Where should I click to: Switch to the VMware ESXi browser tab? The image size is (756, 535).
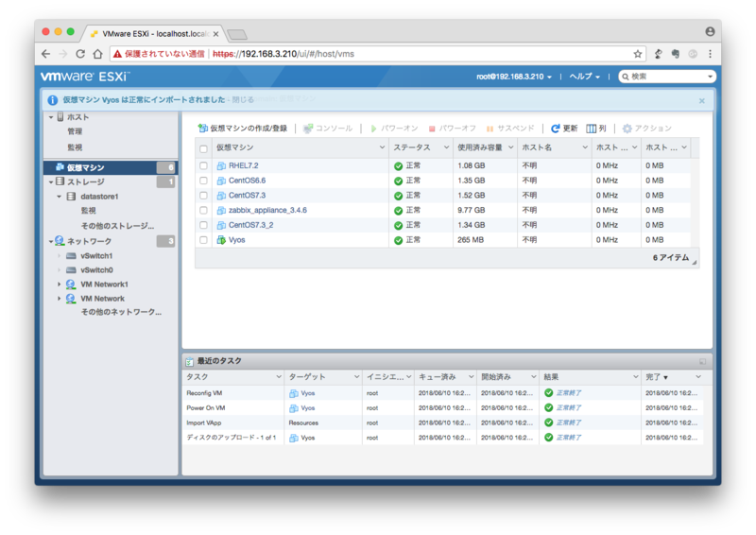[x=154, y=34]
